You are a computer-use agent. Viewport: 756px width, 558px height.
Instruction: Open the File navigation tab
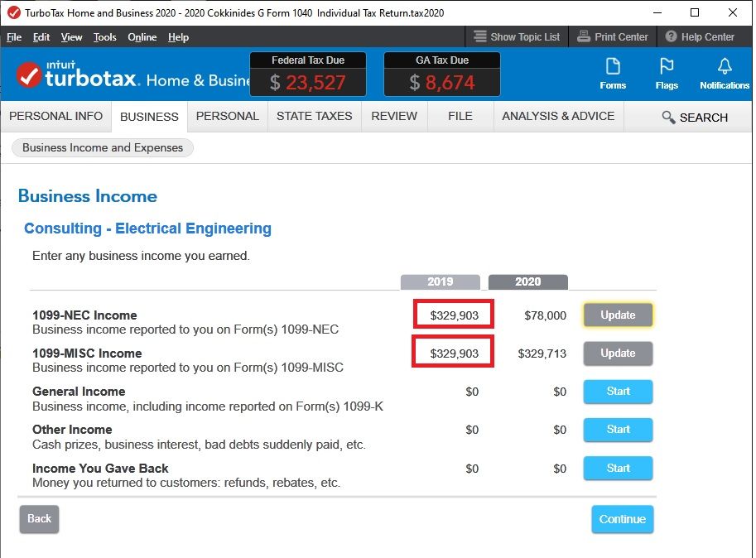coord(460,116)
